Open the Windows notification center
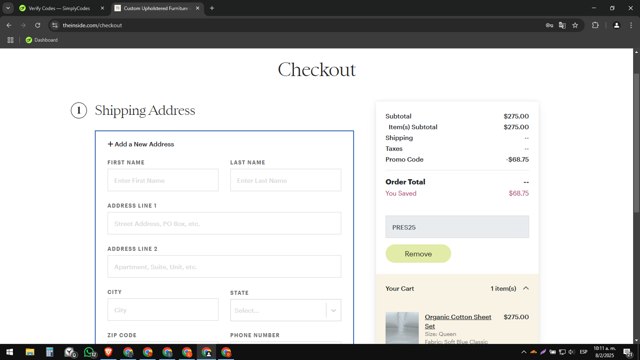Image resolution: width=640 pixels, height=360 pixels. (628, 352)
